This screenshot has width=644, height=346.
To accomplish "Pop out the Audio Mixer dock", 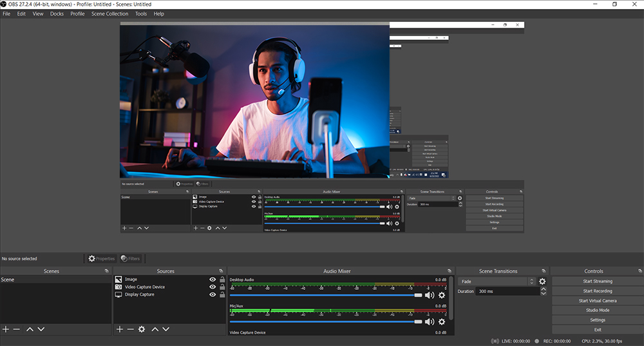I will (450, 271).
